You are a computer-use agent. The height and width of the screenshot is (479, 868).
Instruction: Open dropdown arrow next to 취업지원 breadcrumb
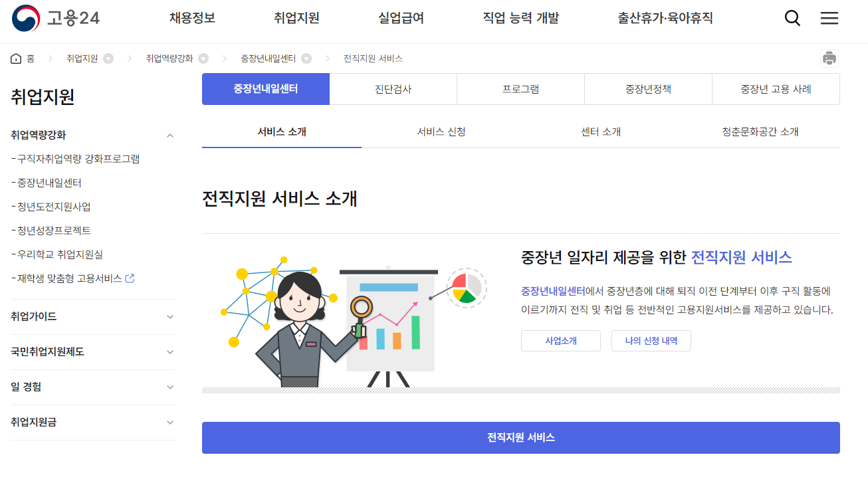tap(108, 58)
